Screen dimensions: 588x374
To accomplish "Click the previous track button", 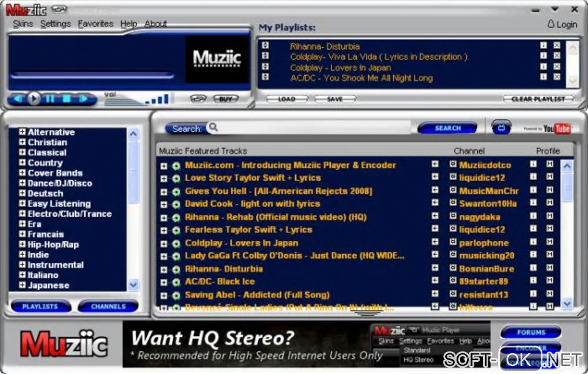I will 17,99.
